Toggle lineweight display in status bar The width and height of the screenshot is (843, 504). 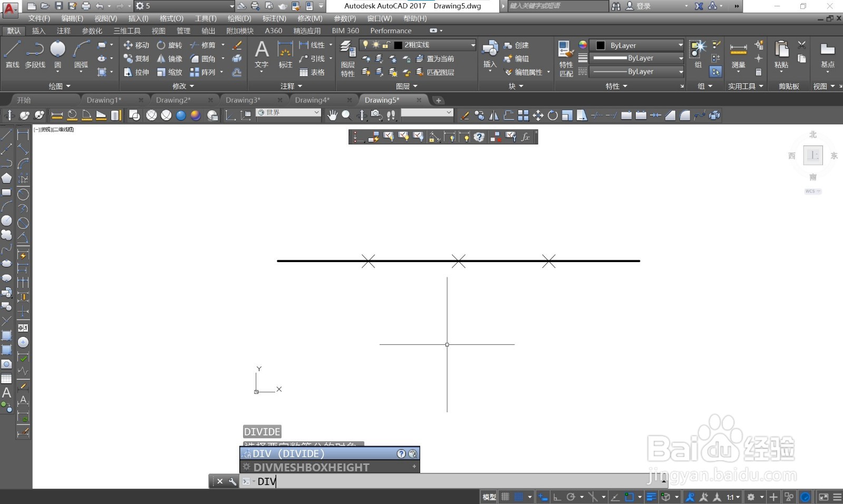click(x=652, y=497)
